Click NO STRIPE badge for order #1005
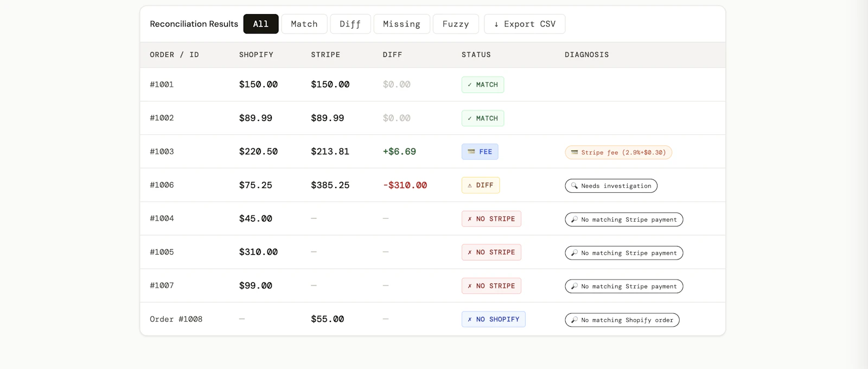This screenshot has height=369, width=868. [x=492, y=253]
